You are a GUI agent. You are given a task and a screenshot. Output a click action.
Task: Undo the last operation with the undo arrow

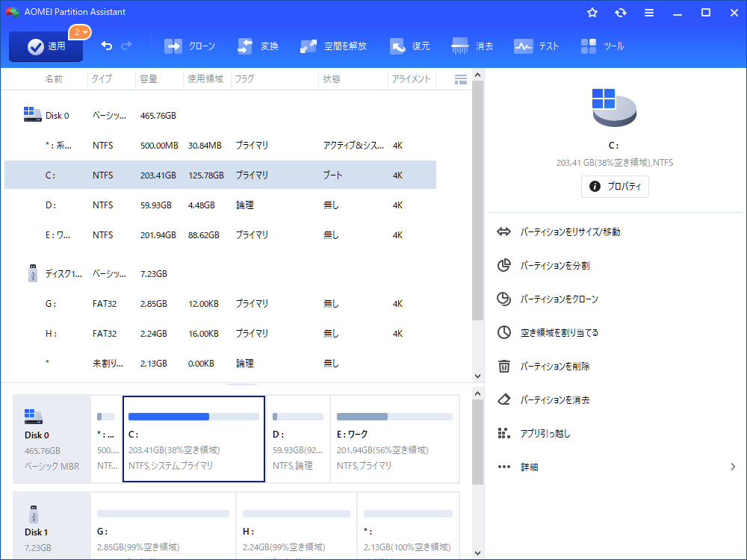tap(107, 46)
